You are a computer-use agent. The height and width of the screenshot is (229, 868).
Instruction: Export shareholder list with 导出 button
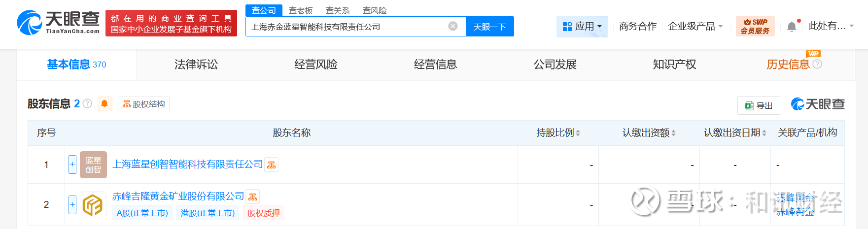[759, 105]
